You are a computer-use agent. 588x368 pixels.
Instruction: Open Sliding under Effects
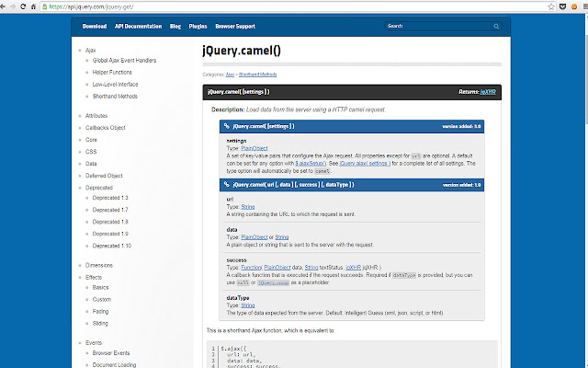click(x=100, y=324)
